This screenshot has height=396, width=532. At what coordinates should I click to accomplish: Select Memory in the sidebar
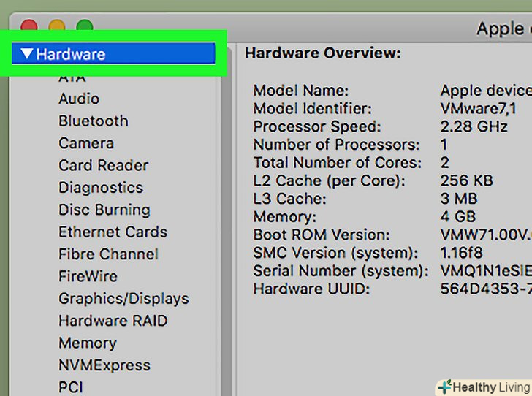pyautogui.click(x=87, y=343)
